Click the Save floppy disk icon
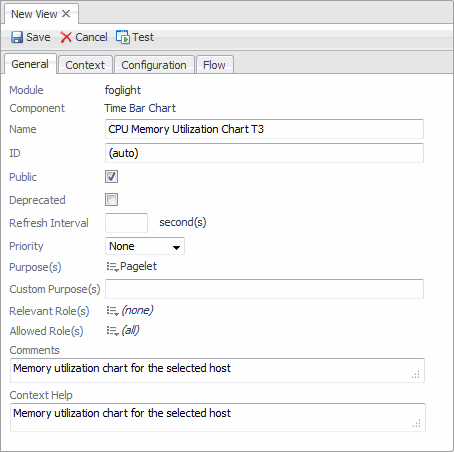 (x=17, y=37)
